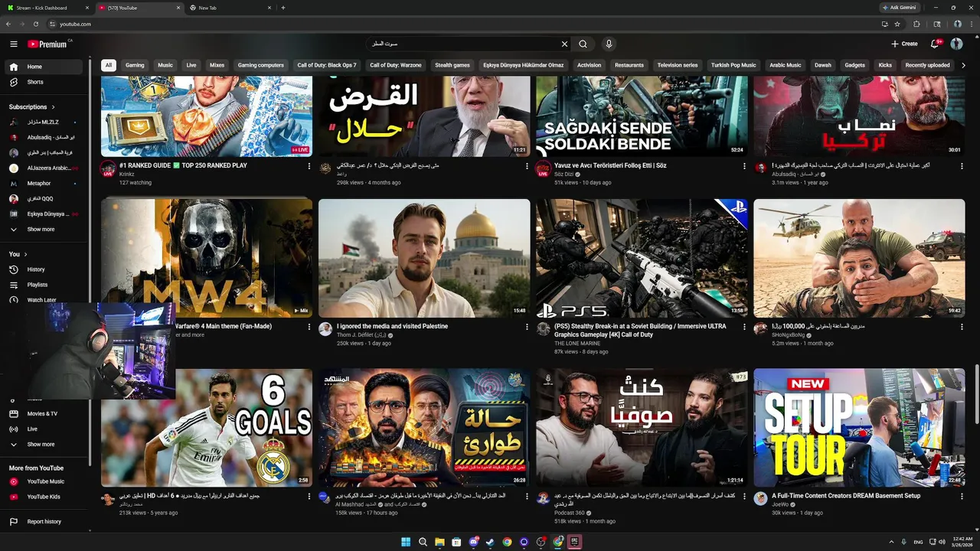This screenshot has height=551, width=980.
Task: Click the Create button
Action: 904,44
